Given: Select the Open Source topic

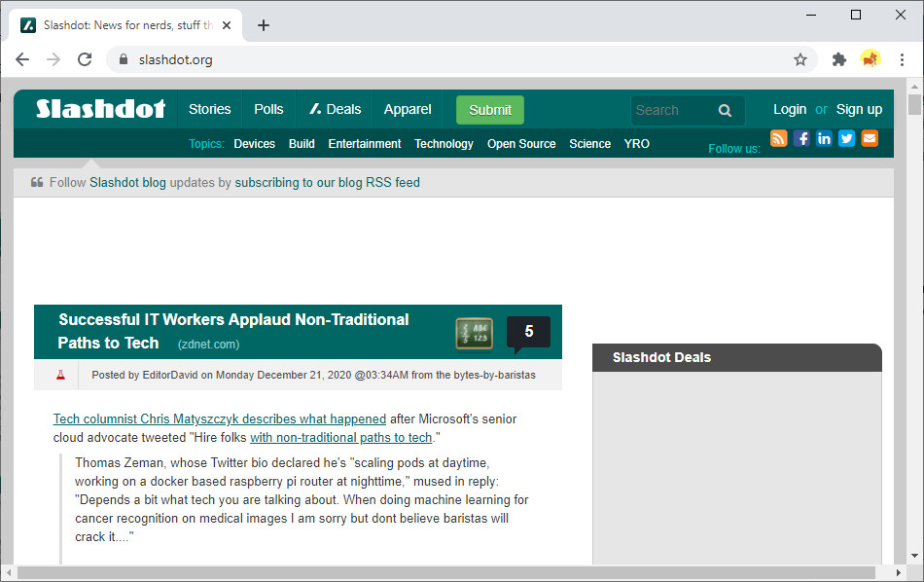Looking at the screenshot, I should click(521, 144).
